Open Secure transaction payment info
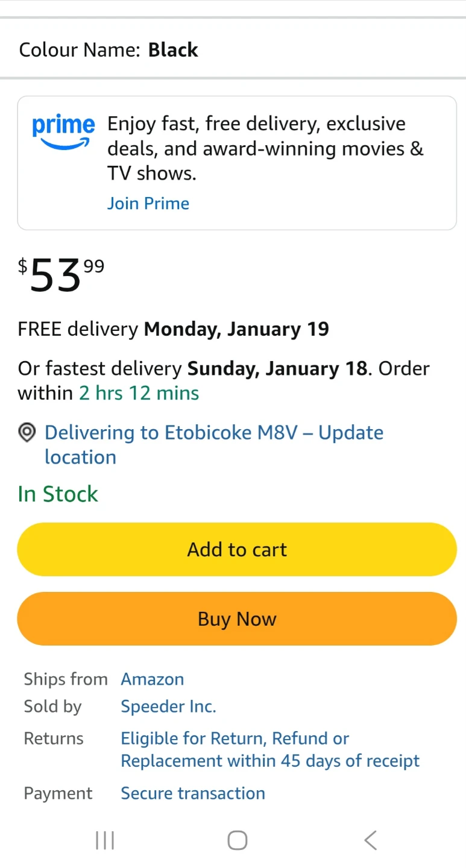 click(193, 793)
